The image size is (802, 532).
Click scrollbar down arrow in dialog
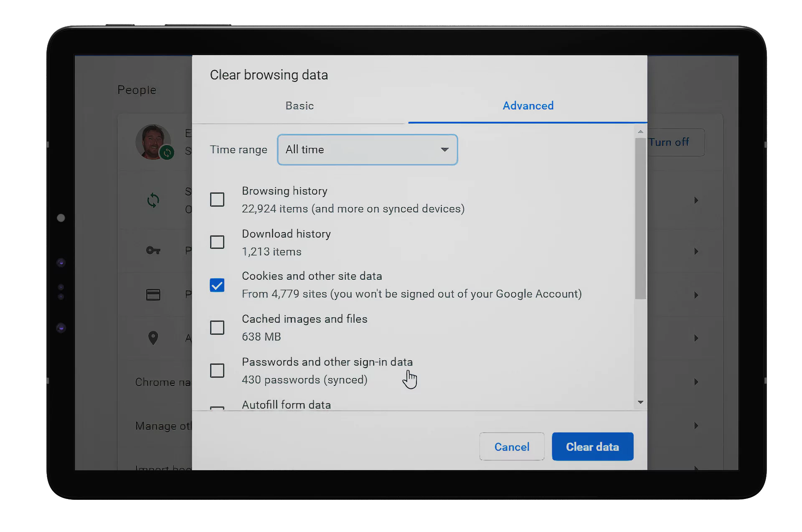(640, 402)
